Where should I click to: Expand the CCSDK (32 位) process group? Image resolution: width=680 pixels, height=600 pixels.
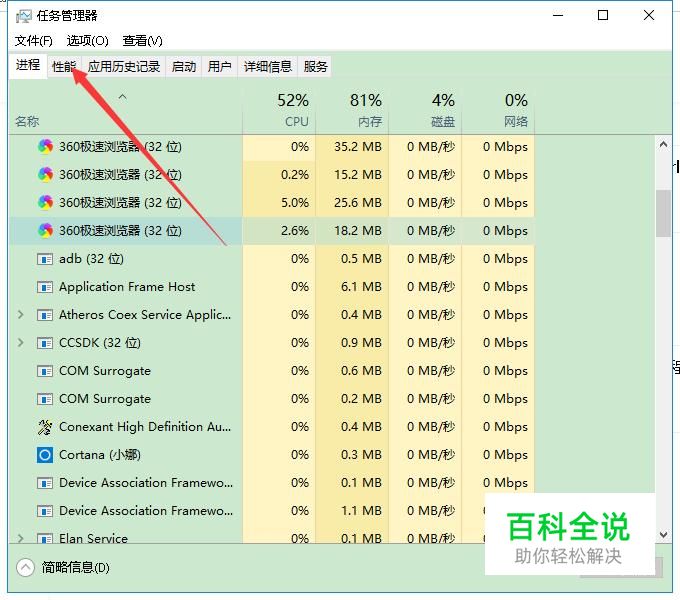(20, 342)
